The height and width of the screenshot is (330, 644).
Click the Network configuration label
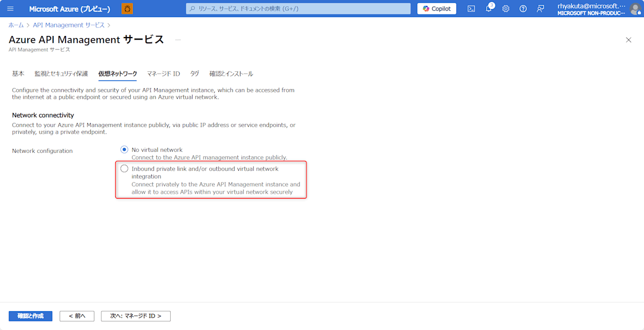[42, 151]
